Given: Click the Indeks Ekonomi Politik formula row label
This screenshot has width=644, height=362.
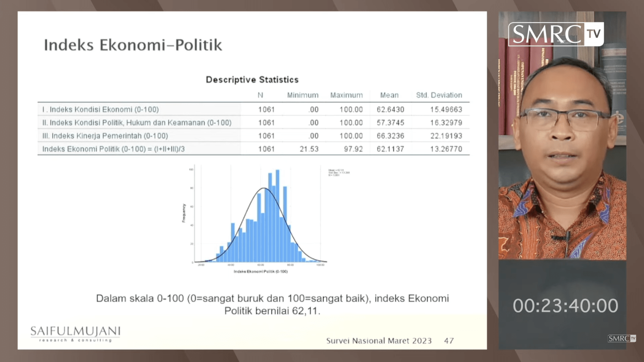Looking at the screenshot, I should pyautogui.click(x=113, y=149).
